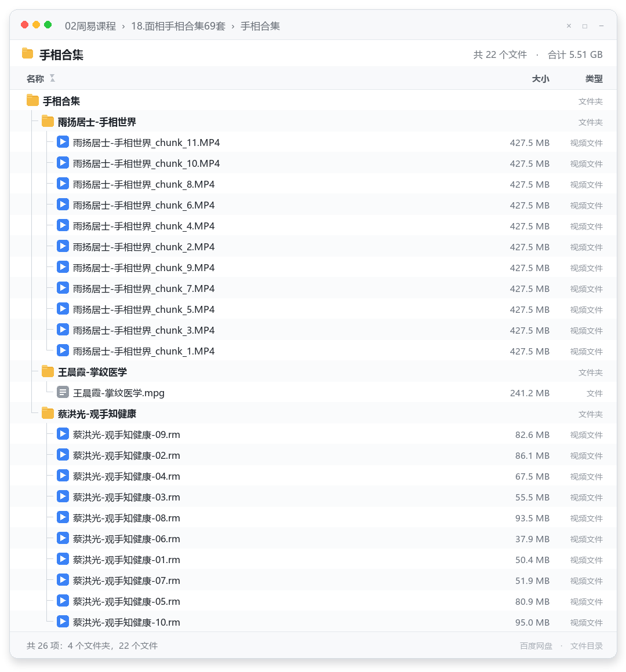Sort by the 类型 column header
The height and width of the screenshot is (672, 626).
click(594, 79)
